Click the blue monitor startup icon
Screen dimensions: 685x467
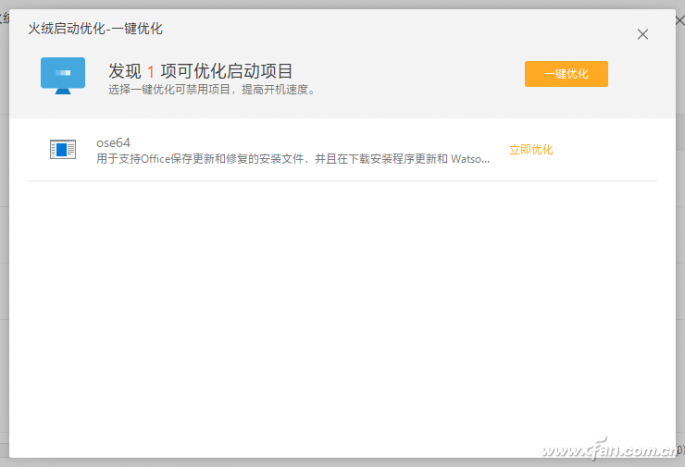[63, 75]
